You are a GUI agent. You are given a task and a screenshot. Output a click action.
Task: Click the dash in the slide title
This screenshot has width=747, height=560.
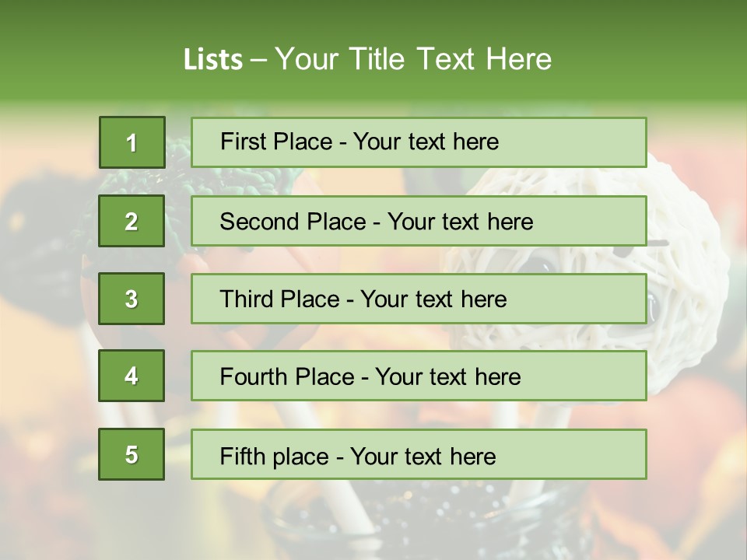(x=258, y=60)
